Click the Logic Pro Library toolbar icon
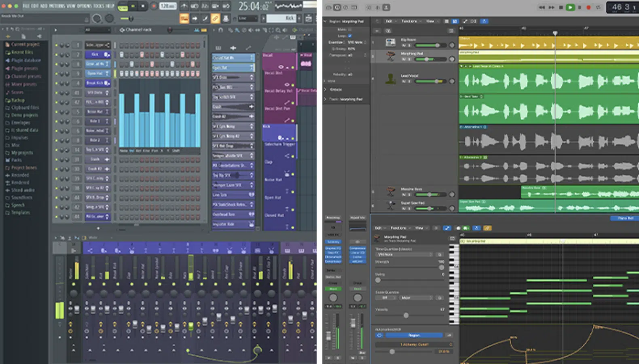The width and height of the screenshot is (639, 364). point(328,7)
